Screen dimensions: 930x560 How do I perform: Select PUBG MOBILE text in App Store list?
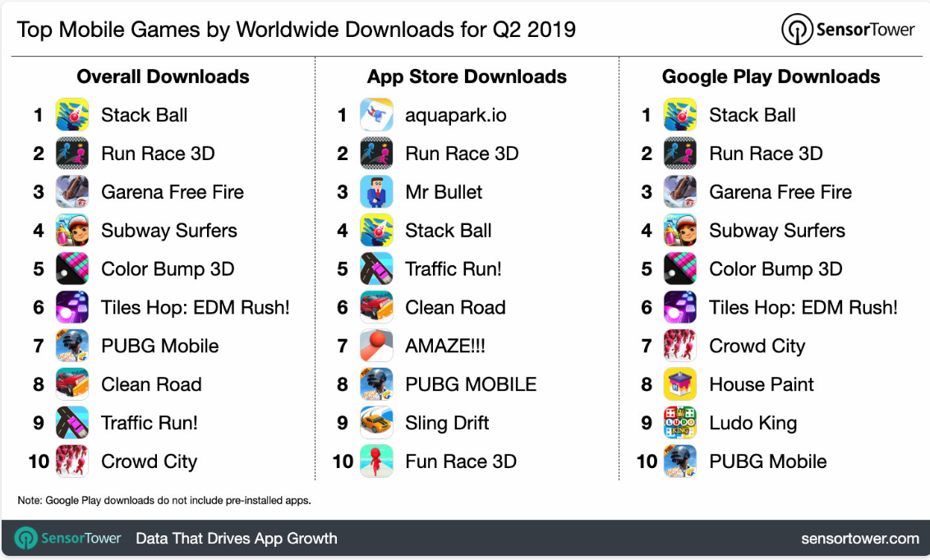point(471,384)
